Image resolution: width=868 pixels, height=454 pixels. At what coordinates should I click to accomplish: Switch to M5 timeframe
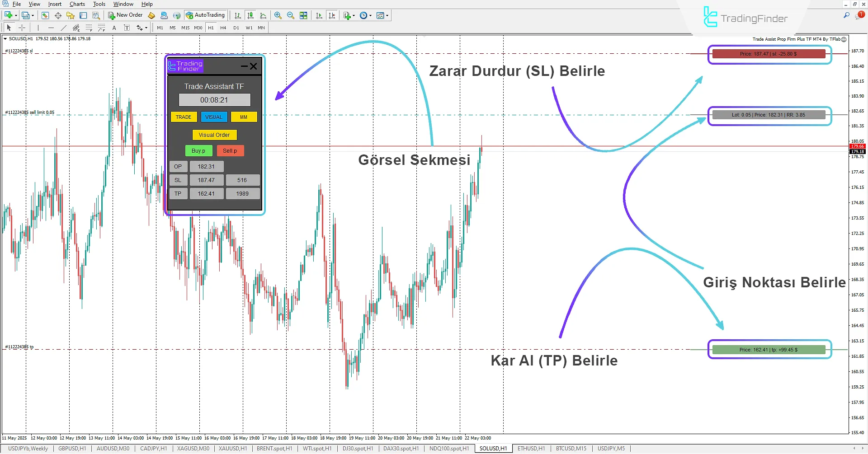coord(173,28)
